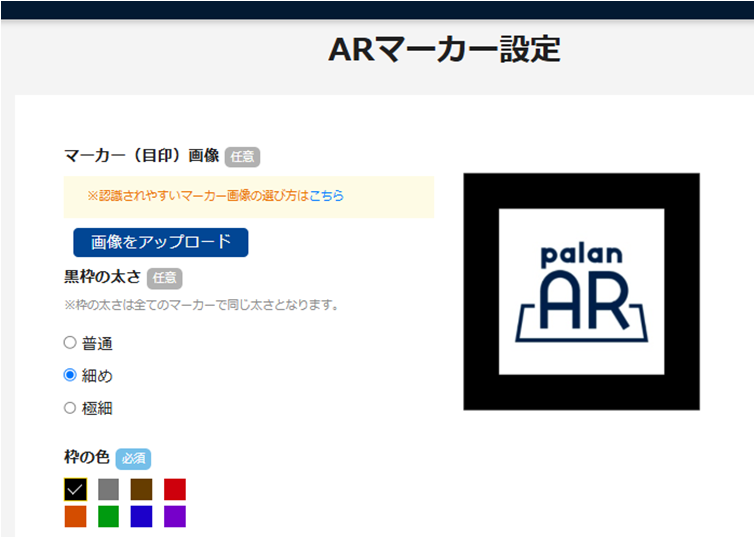The width and height of the screenshot is (755, 538).
Task: Select the 普通 frame thickness radio button
Action: pos(70,342)
